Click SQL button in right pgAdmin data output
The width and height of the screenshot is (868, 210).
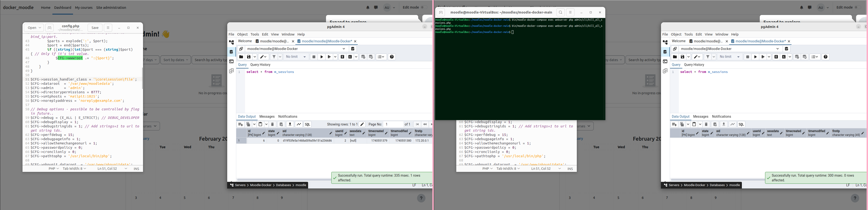(x=741, y=125)
